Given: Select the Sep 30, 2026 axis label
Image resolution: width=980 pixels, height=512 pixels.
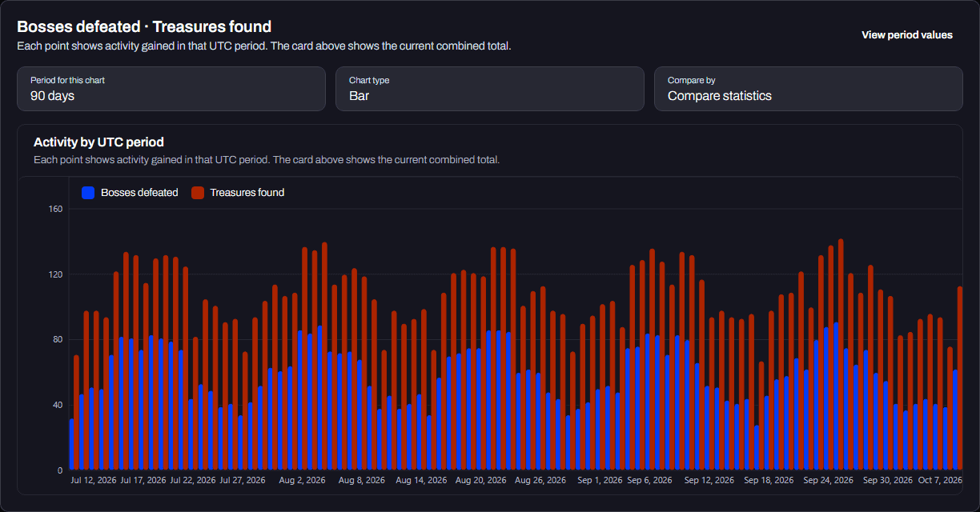Looking at the screenshot, I should point(887,481).
